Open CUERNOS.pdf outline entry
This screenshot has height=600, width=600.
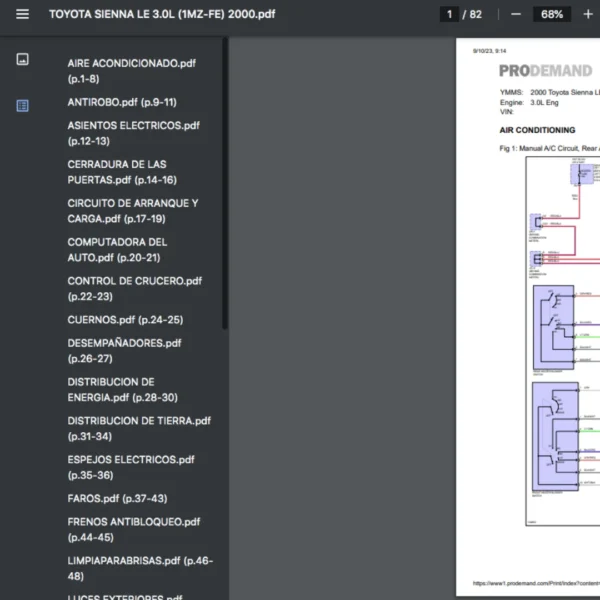click(x=125, y=320)
